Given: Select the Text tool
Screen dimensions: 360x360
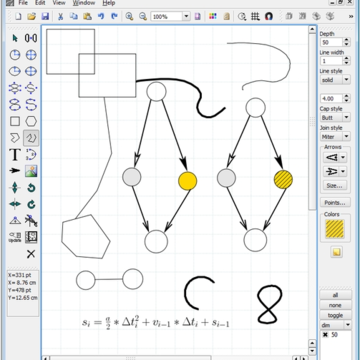Looking at the screenshot, I should tap(15, 155).
